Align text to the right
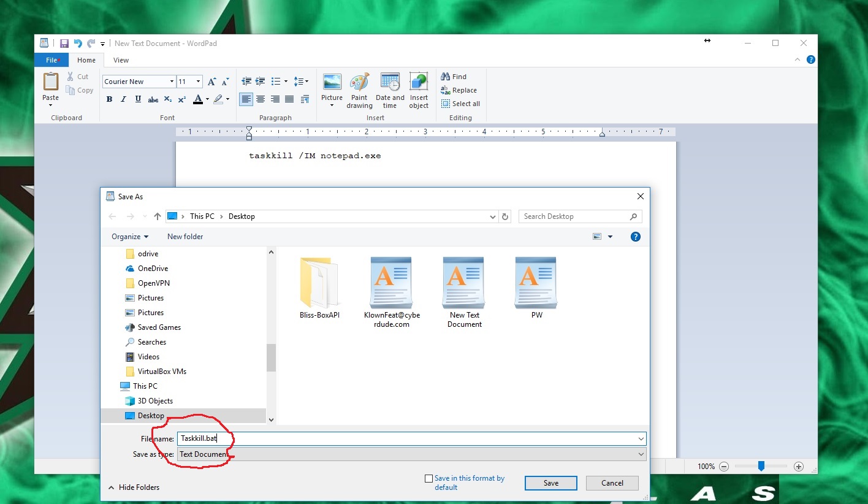The width and height of the screenshot is (868, 504). pos(275,99)
